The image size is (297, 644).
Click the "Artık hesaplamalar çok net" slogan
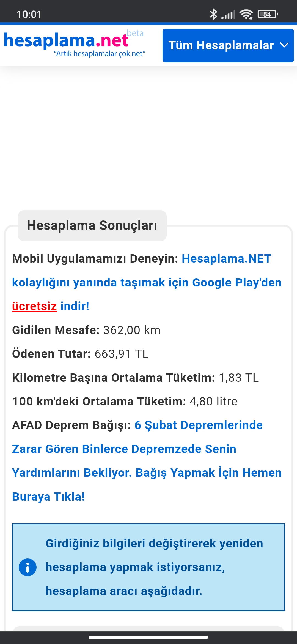tap(100, 54)
